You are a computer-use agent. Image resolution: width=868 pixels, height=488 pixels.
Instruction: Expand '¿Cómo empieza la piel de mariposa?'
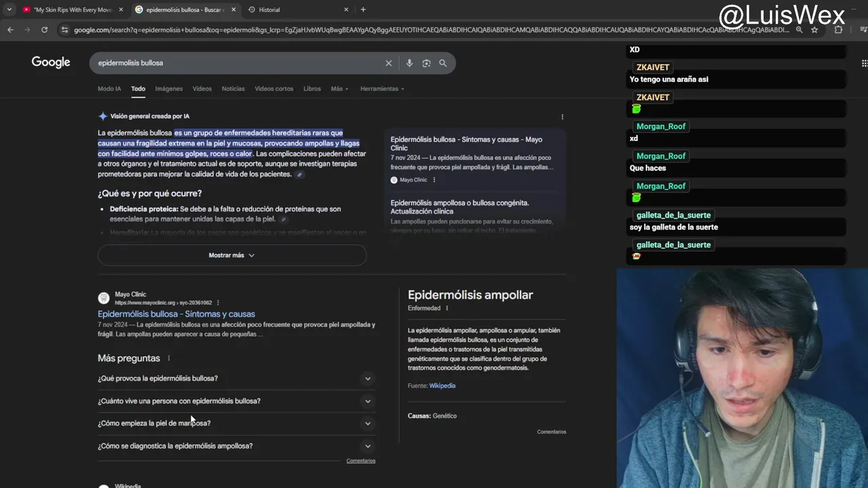coord(236,424)
